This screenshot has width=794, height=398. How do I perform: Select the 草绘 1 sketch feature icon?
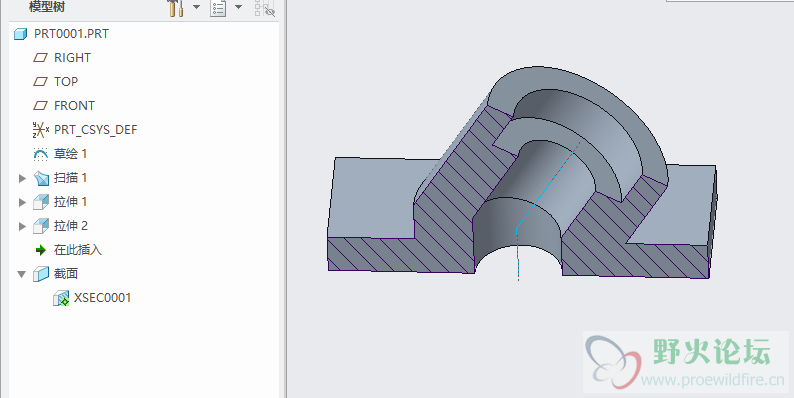(41, 154)
